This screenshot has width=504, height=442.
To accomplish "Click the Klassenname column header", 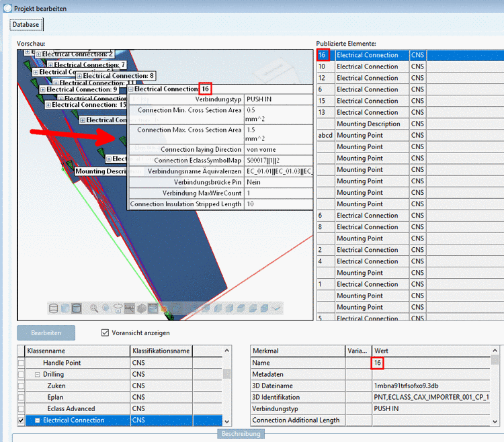I will tap(77, 351).
